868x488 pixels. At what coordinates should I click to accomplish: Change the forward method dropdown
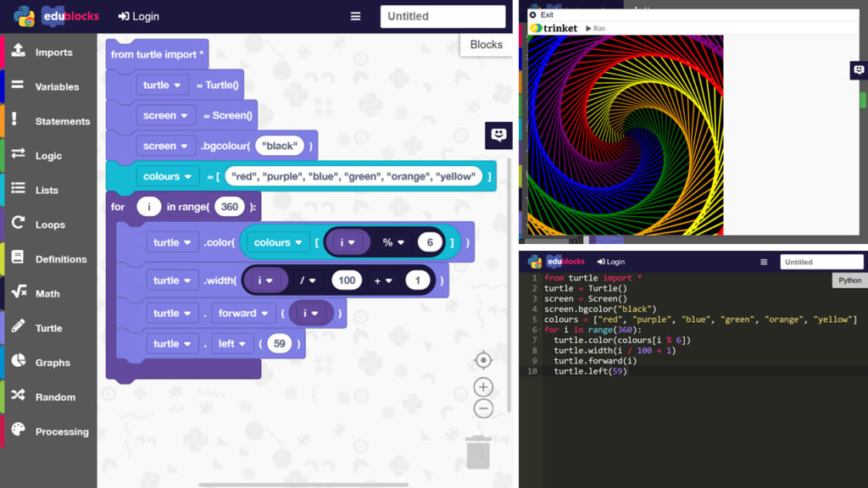[x=243, y=313]
